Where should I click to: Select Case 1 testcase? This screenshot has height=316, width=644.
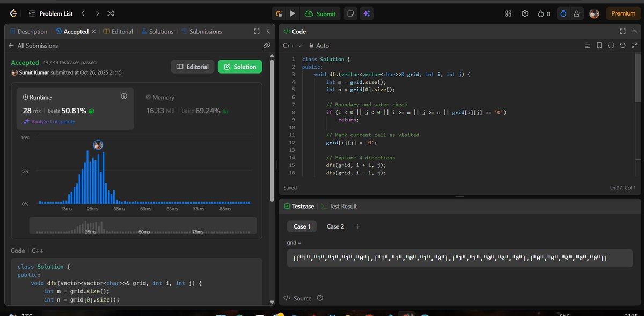point(302,226)
